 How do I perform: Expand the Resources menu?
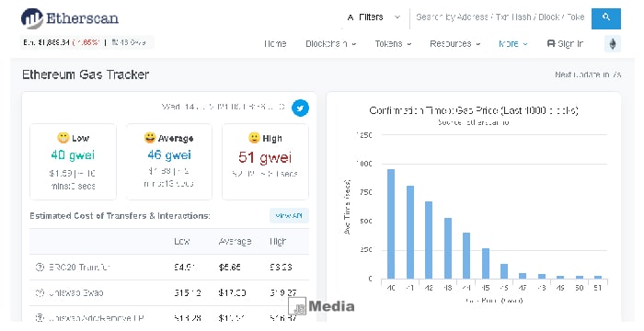tap(455, 43)
